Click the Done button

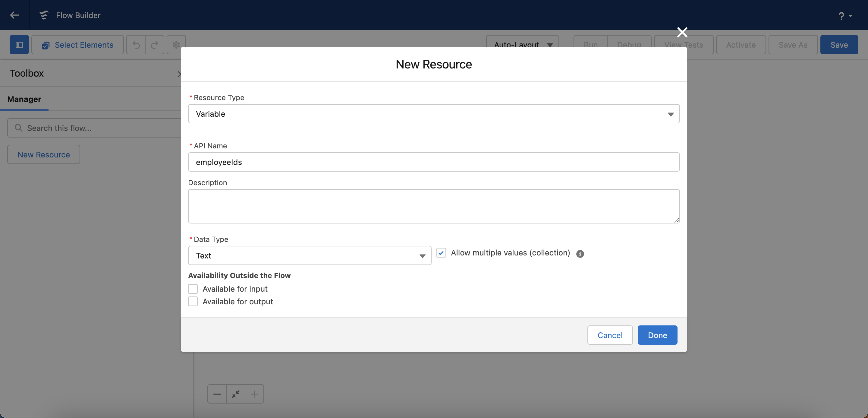(x=657, y=335)
